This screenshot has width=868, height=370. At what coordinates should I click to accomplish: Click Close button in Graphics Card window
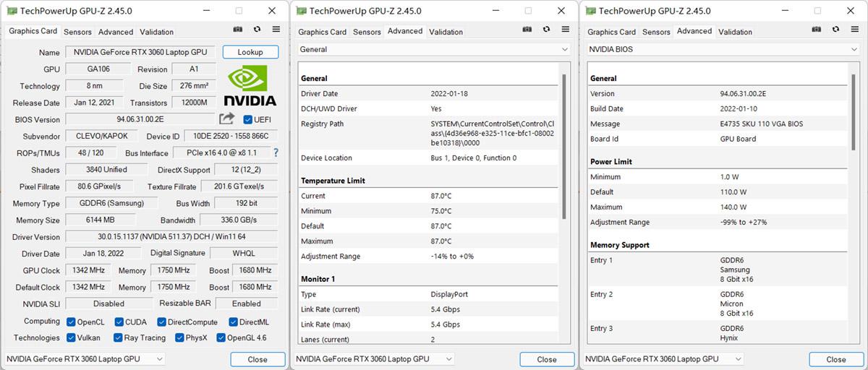[258, 359]
